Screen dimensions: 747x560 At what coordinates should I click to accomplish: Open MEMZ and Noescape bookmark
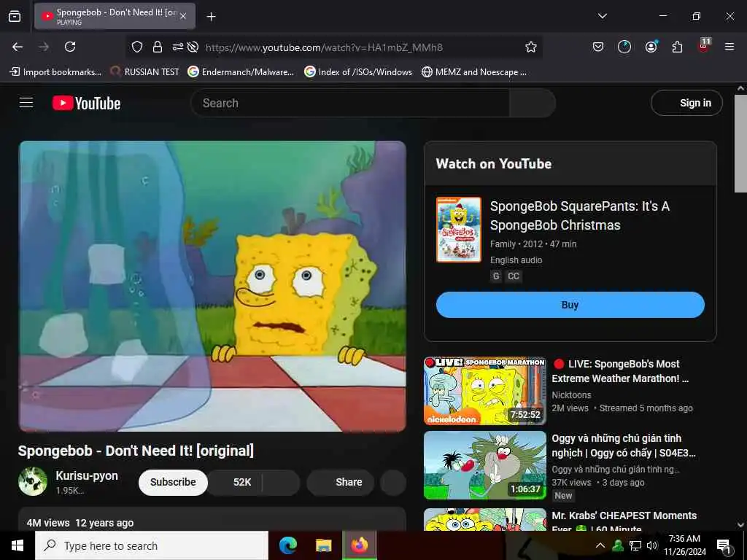474,72
